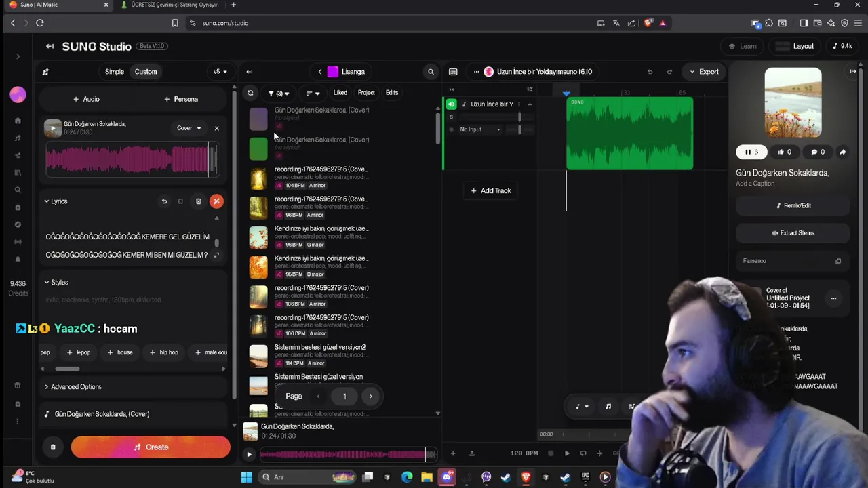Viewport: 868px width, 488px height.
Task: Open the Home icon in left sidebar
Action: pos(18,121)
